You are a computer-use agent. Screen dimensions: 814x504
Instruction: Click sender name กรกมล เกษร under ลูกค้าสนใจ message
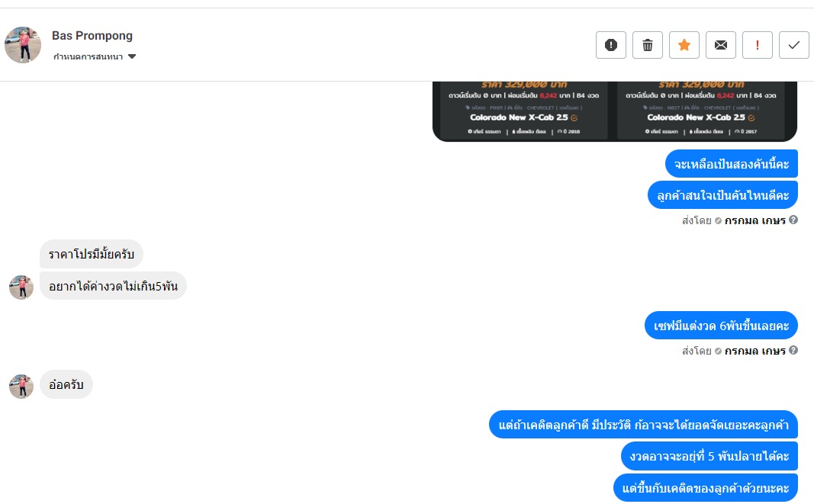754,220
